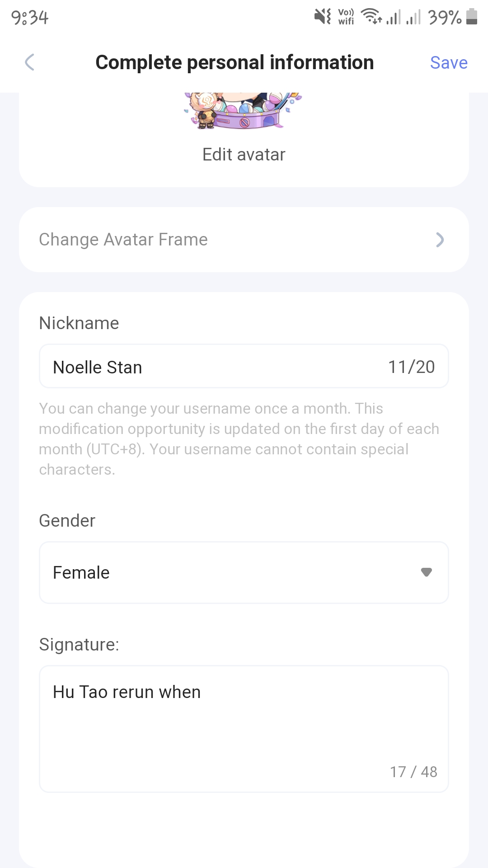Tap the Complete personal information title

[x=235, y=62]
